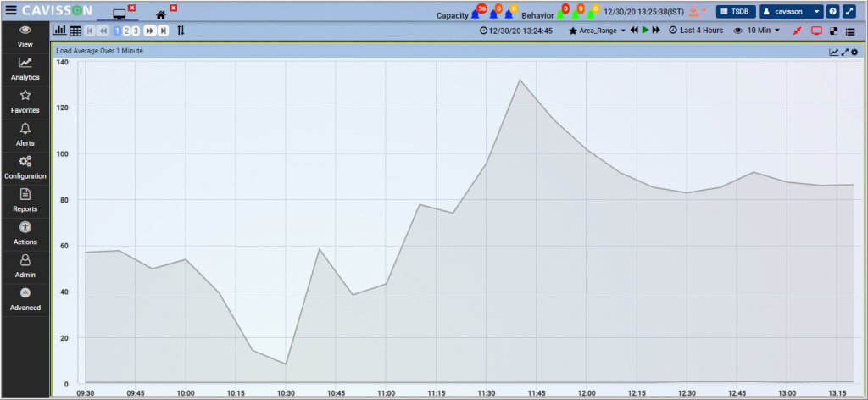This screenshot has width=868, height=400.
Task: Click the yellow-badge Behavior alert bell
Action: click(x=591, y=14)
